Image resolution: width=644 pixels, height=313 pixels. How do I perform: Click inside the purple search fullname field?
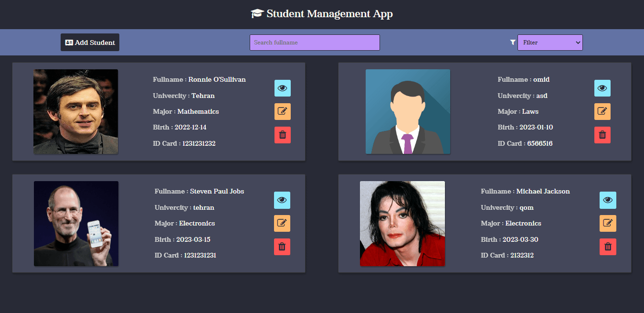tap(315, 42)
